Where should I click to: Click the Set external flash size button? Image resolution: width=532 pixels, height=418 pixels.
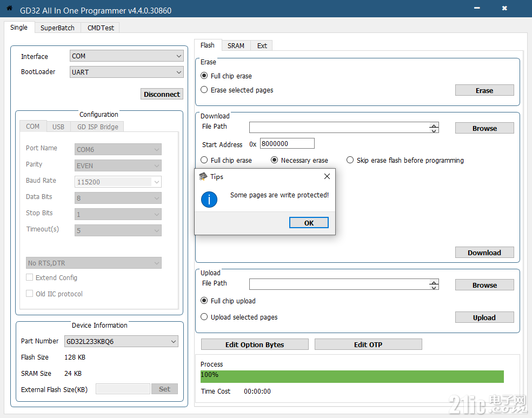(x=164, y=389)
